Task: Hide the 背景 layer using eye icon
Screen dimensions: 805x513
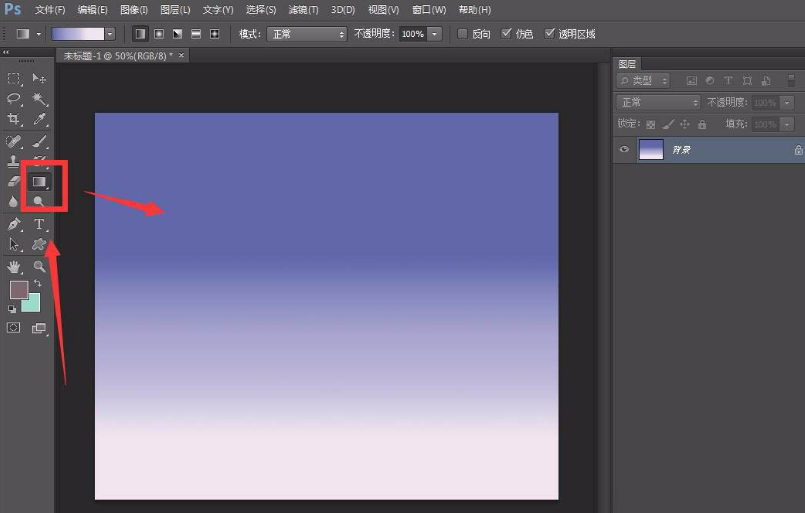Action: (x=625, y=150)
